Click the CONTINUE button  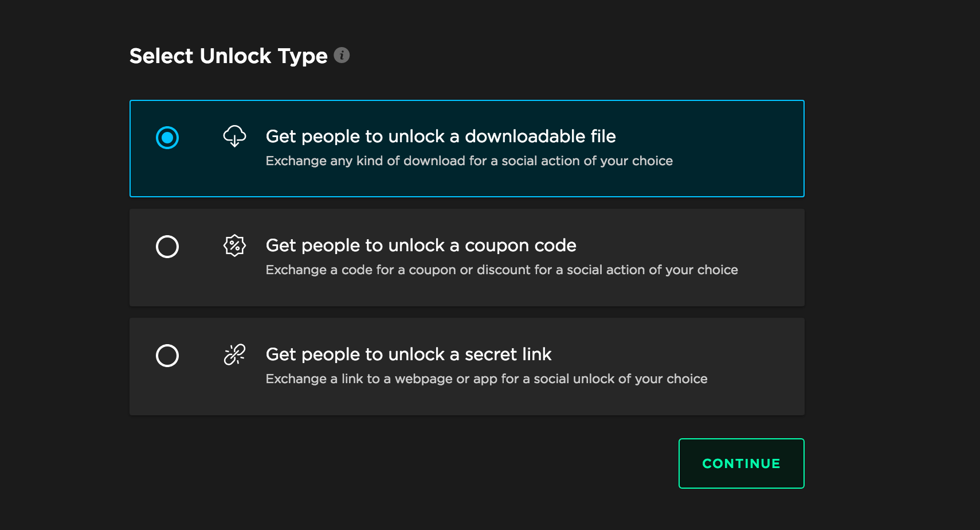coord(742,463)
